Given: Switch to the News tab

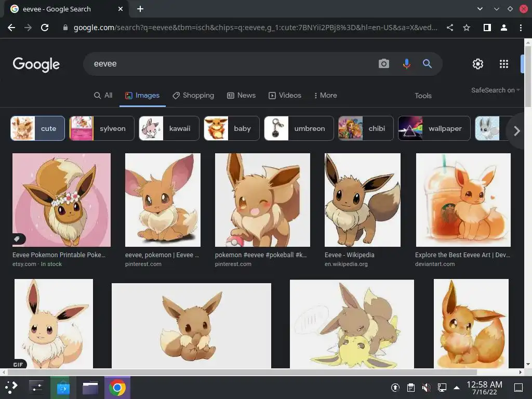Looking at the screenshot, I should click(x=241, y=96).
